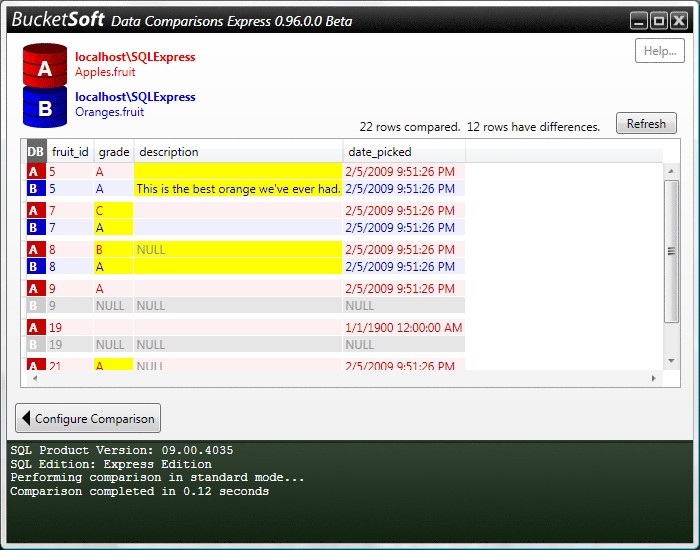Screen dimensions: 700x550
Task: Click the A badge on fruit_id 7 row
Action: tap(36, 210)
